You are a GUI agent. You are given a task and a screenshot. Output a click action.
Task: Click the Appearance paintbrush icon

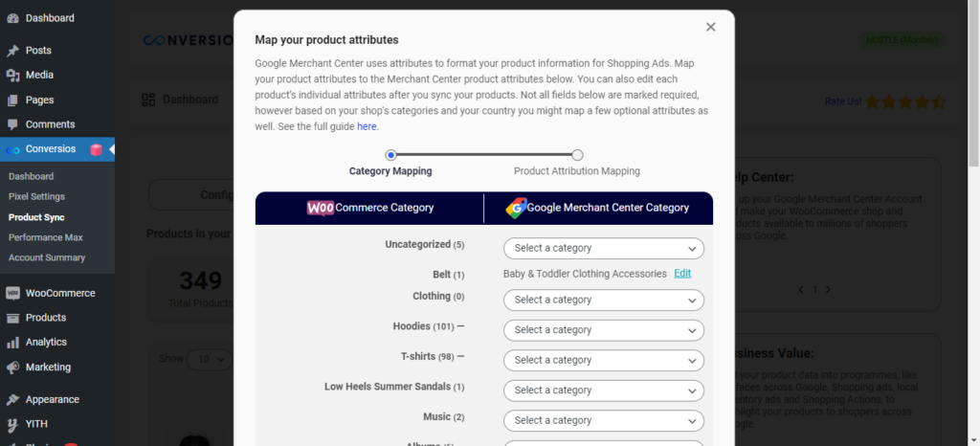(12, 399)
